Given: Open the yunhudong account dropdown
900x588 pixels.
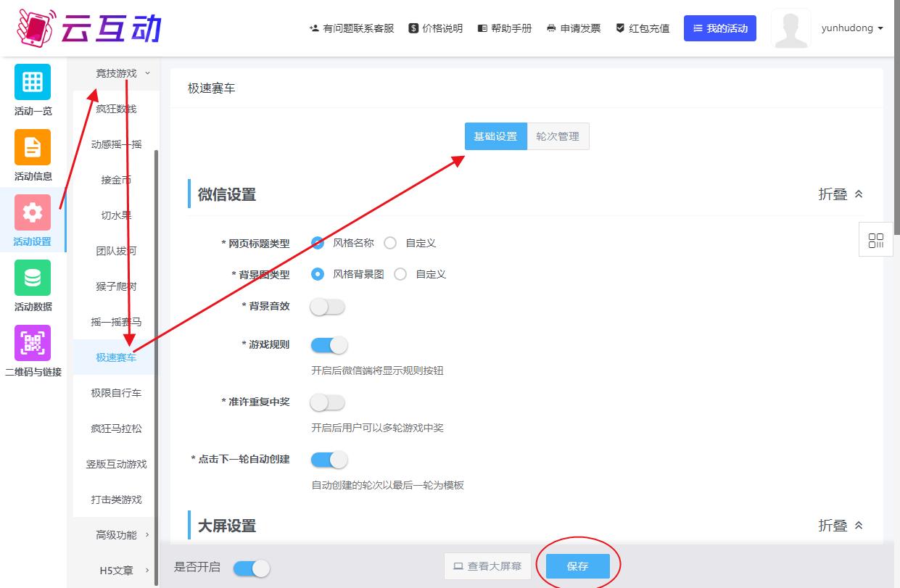Looking at the screenshot, I should click(852, 28).
